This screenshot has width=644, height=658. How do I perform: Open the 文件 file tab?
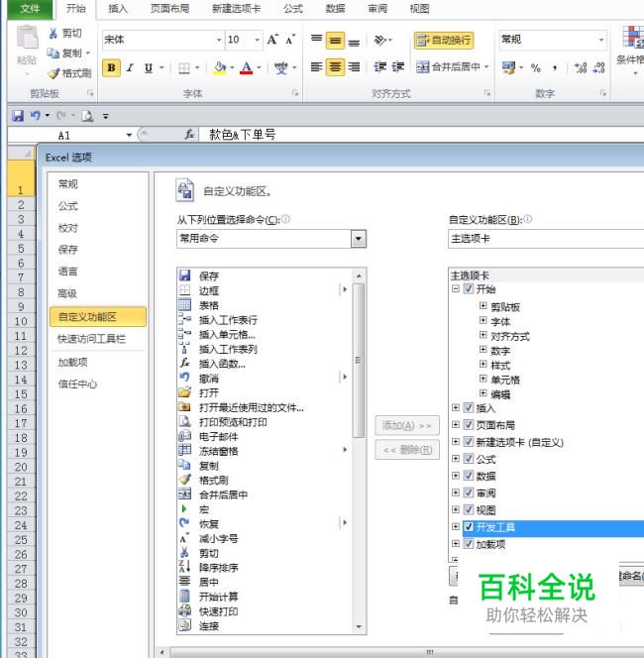click(x=30, y=9)
